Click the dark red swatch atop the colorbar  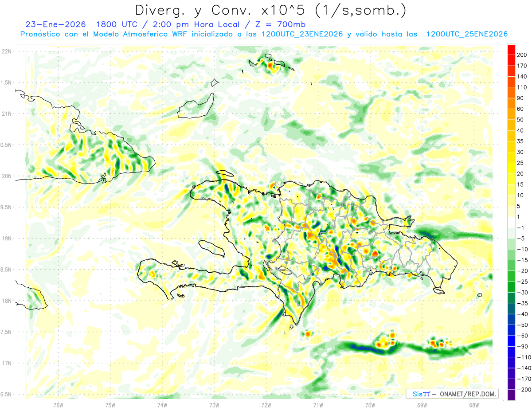(511, 50)
